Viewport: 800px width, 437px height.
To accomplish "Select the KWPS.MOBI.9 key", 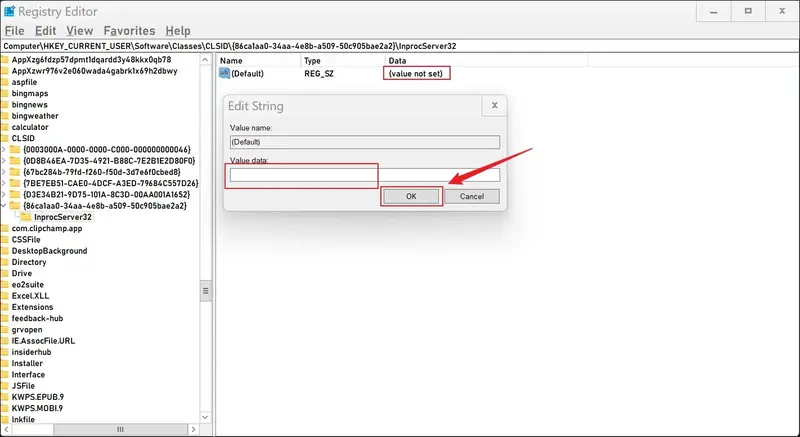I will coord(37,408).
